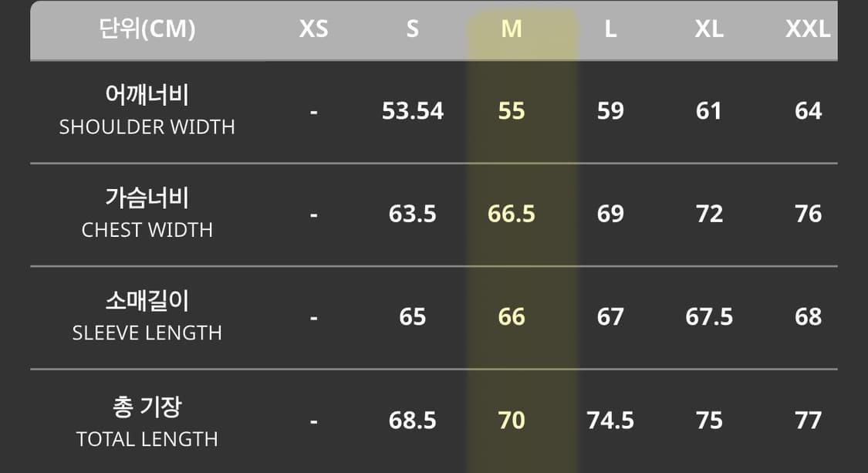Select the XL size column header

(709, 29)
